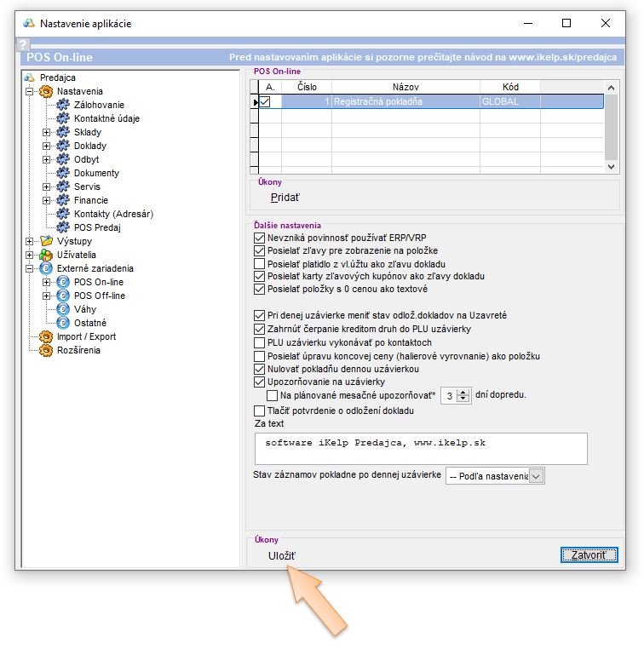Click the Výstupy folder icon
This screenshot has width=644, height=649.
46,241
